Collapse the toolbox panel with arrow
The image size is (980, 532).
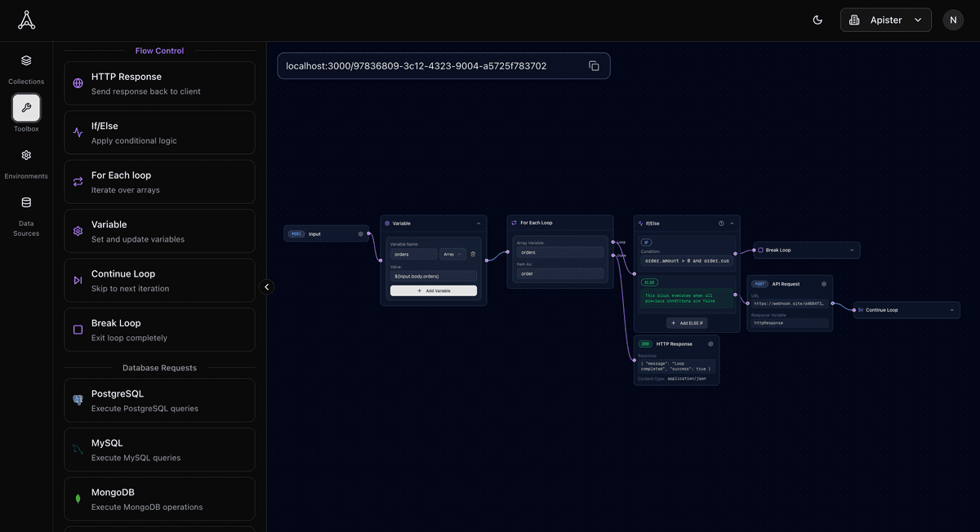266,286
